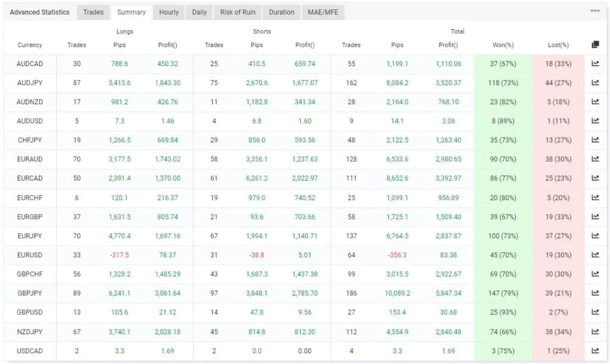Go to the Advanced Statistics tab
Screen dimensions: 610x364
click(39, 12)
